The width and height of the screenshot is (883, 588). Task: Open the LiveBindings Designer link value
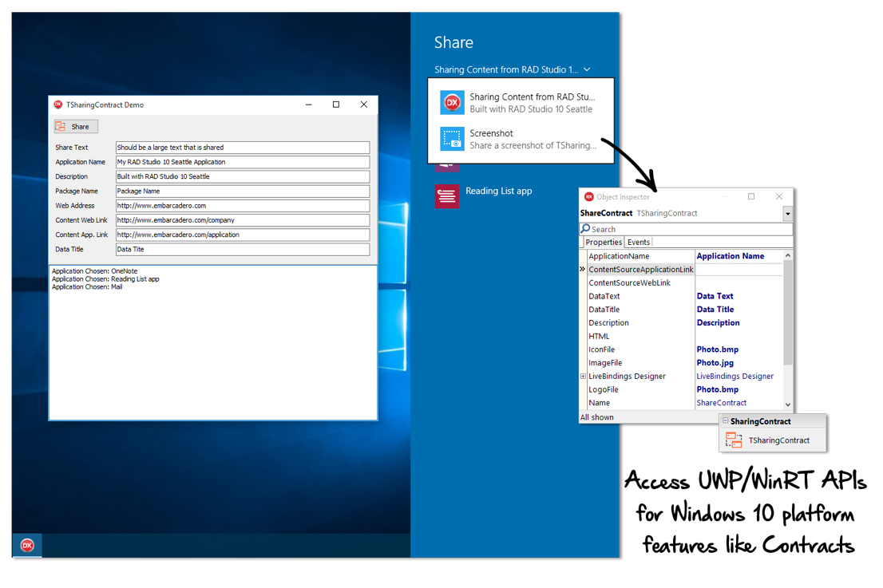(x=735, y=377)
